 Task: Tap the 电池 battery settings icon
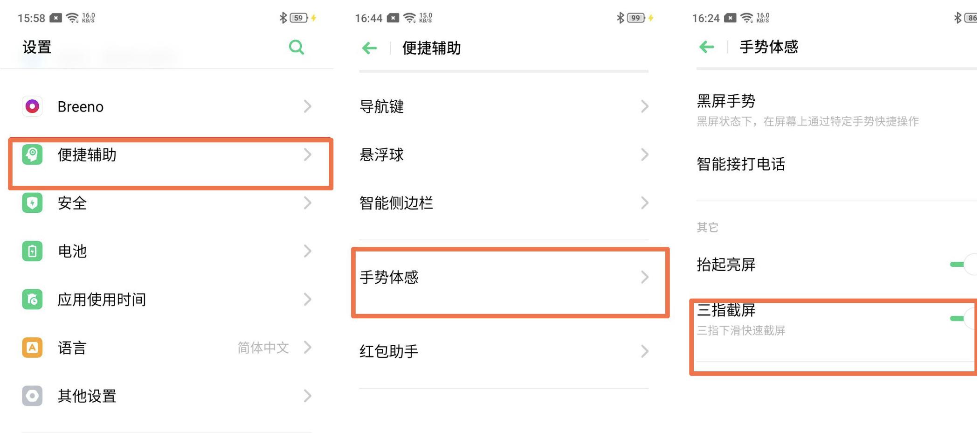pyautogui.click(x=31, y=251)
